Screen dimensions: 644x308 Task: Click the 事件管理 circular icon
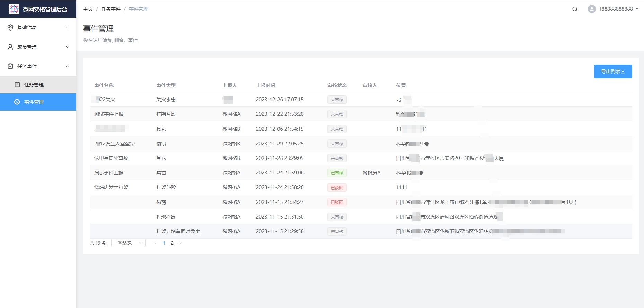pyautogui.click(x=17, y=102)
